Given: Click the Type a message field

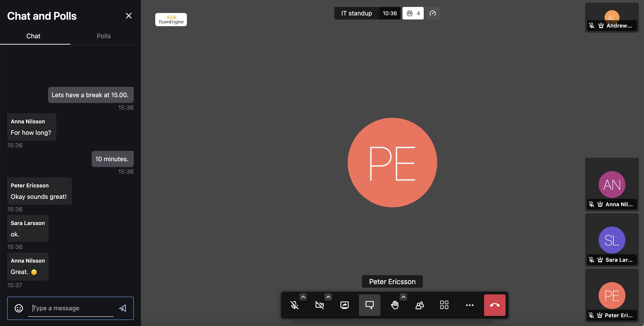Looking at the screenshot, I should [71, 308].
